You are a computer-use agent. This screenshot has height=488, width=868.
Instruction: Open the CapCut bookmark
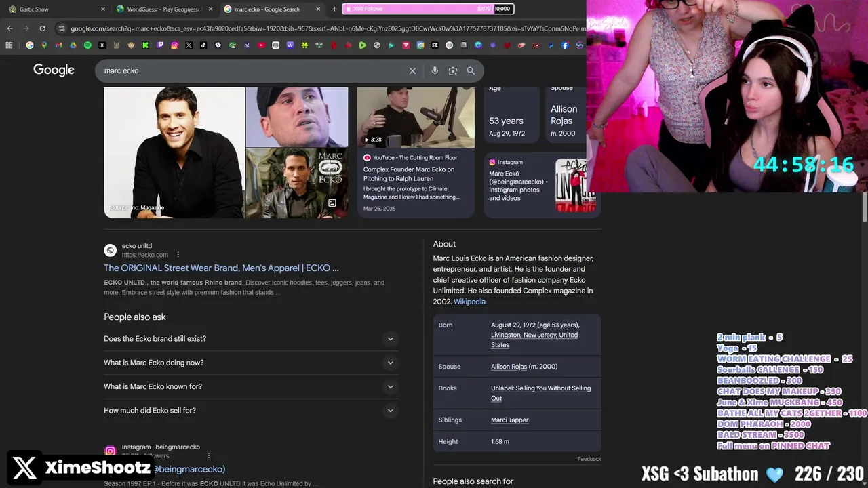435,45
